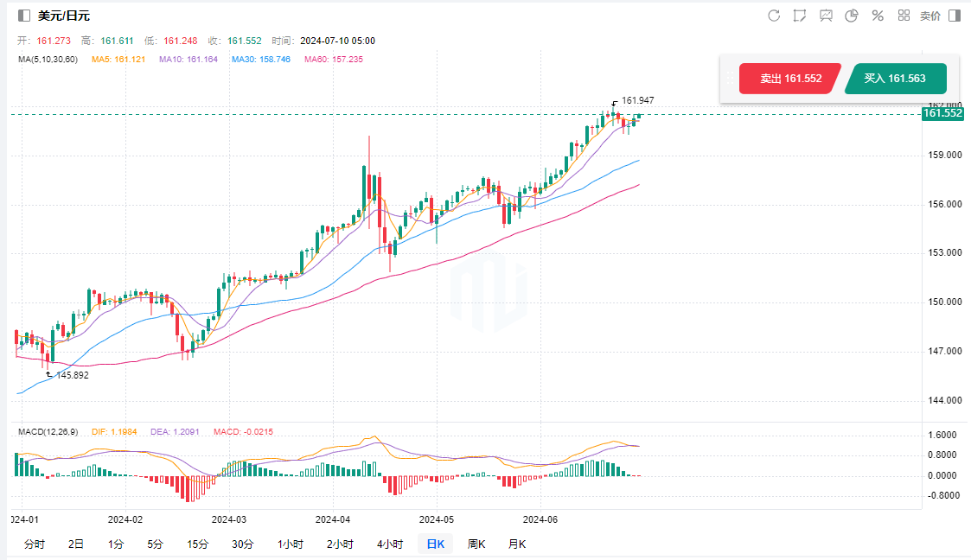971x560 pixels.
Task: Select the 1小时 timeframe tab
Action: coord(291,544)
